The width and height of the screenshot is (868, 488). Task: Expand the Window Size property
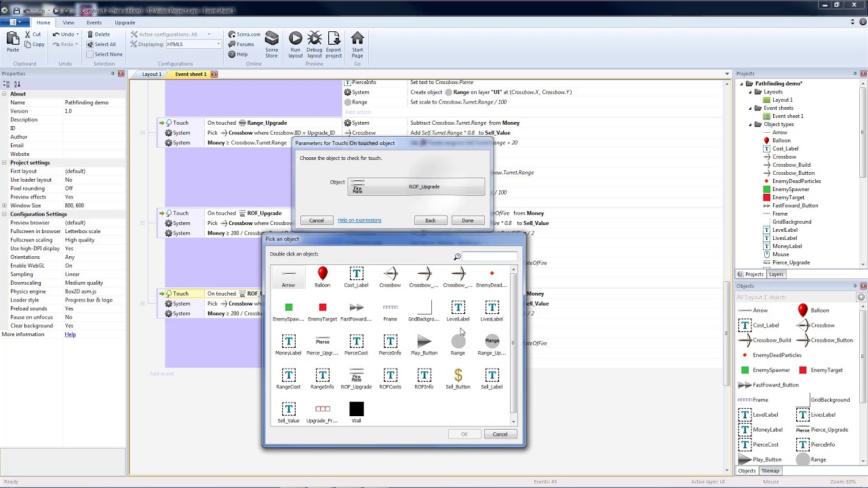pyautogui.click(x=4, y=205)
